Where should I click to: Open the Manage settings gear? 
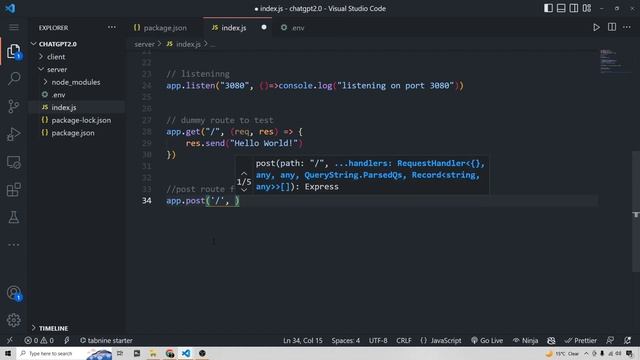tap(13, 320)
